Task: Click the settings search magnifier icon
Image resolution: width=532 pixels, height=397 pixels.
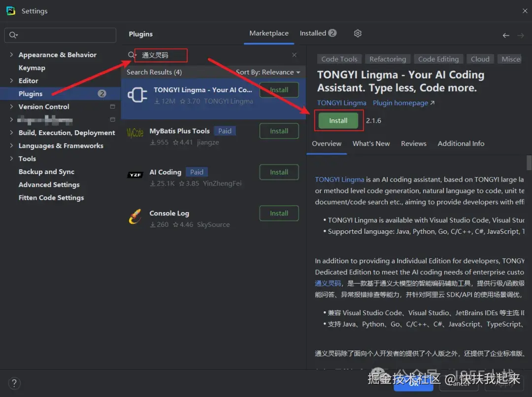Action: [13, 35]
